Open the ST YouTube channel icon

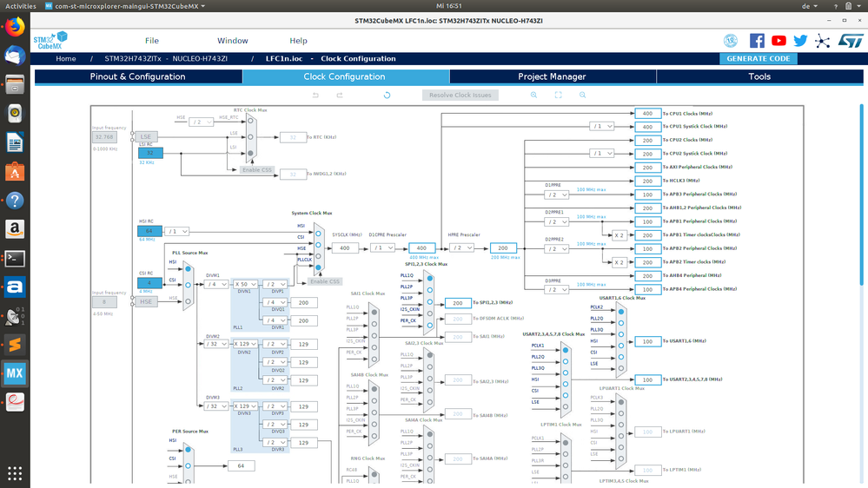pyautogui.click(x=779, y=41)
